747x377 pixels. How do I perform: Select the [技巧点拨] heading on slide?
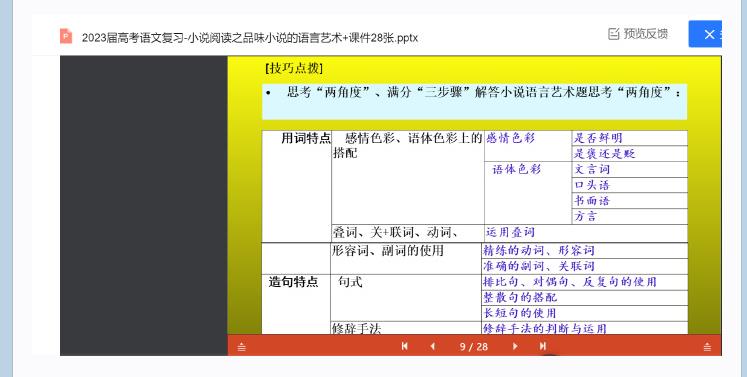[294, 68]
